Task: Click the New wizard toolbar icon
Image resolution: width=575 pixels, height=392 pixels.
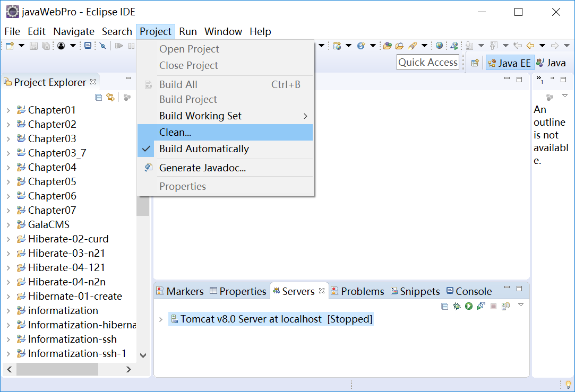Action: [10, 46]
